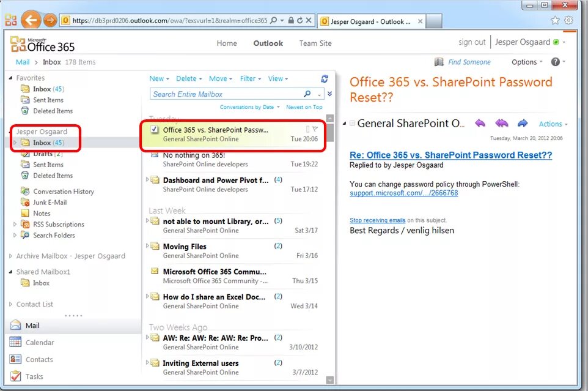The image size is (588, 391).
Task: Click the help question mark icon
Action: pos(556,62)
